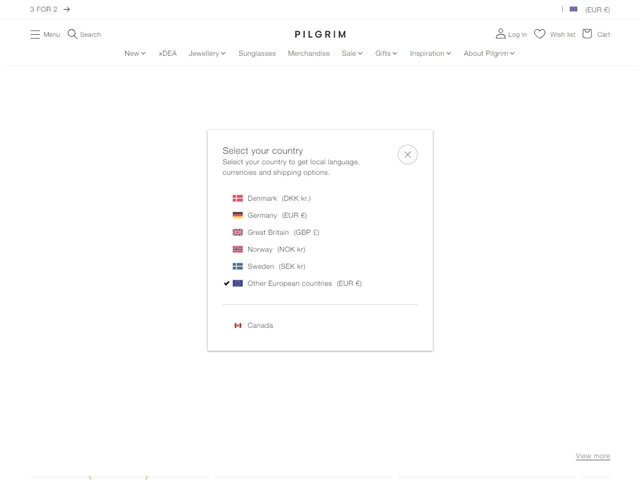Close the Select your country dialog
640x480 pixels.
pyautogui.click(x=407, y=154)
